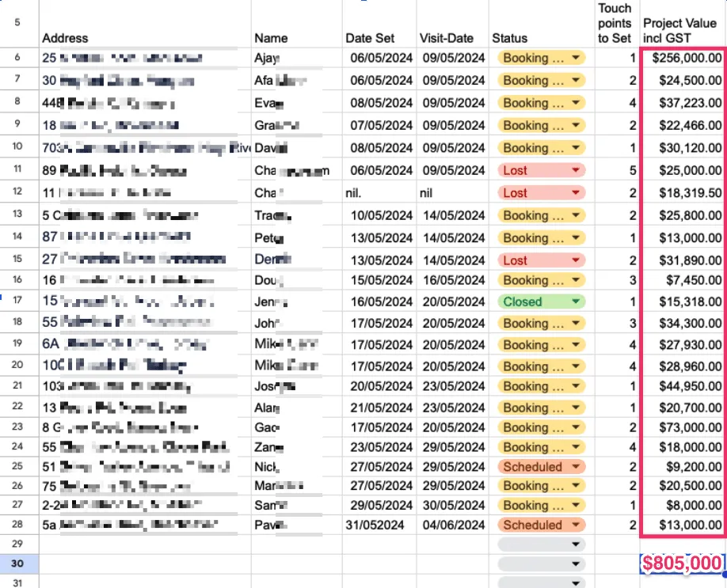Select the $256,000.00 project value cell
This screenshot has width=727, height=588.
pos(683,58)
